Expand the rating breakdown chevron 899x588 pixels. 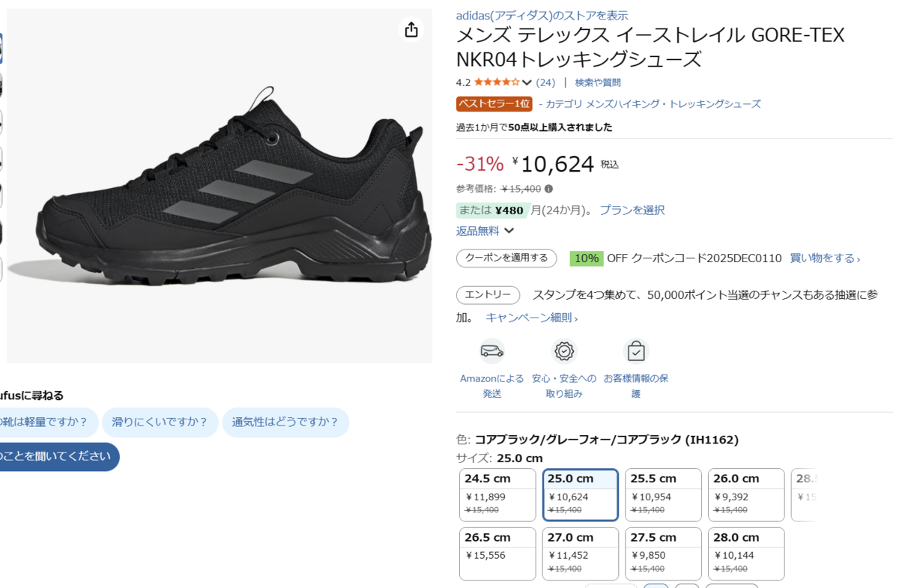tap(527, 82)
